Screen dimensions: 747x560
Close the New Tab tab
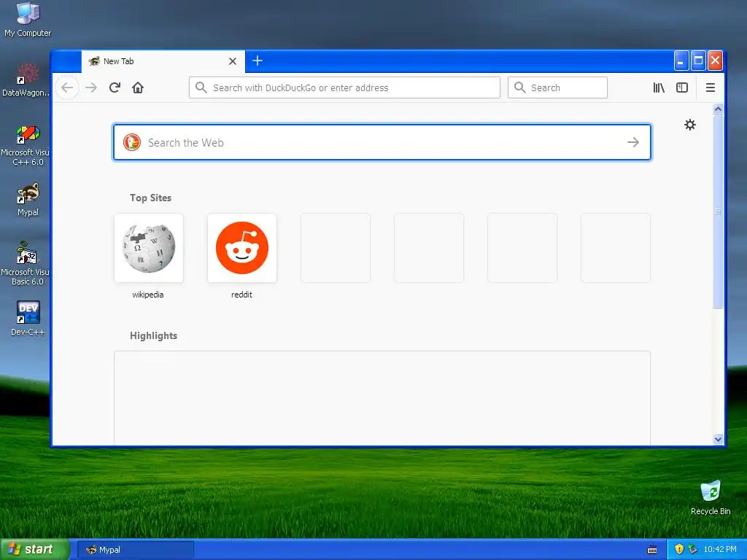(x=233, y=61)
